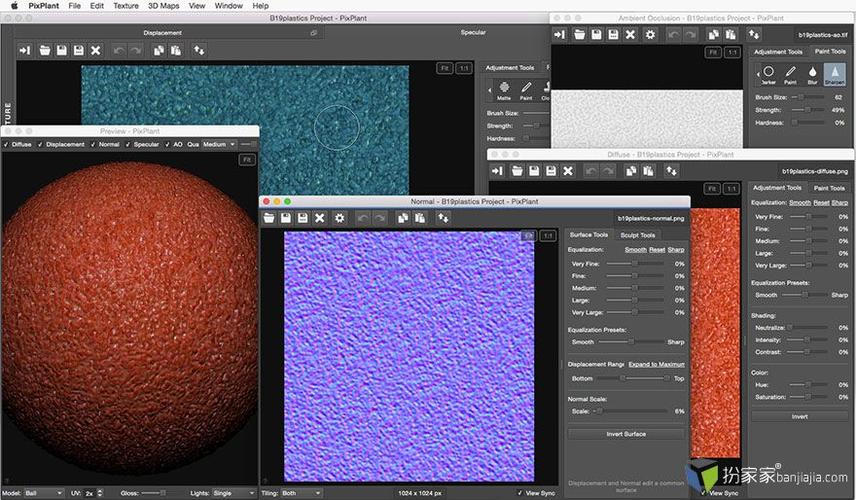
Task: Toggle the Diffuse checkbox in Preview
Action: click(x=6, y=144)
